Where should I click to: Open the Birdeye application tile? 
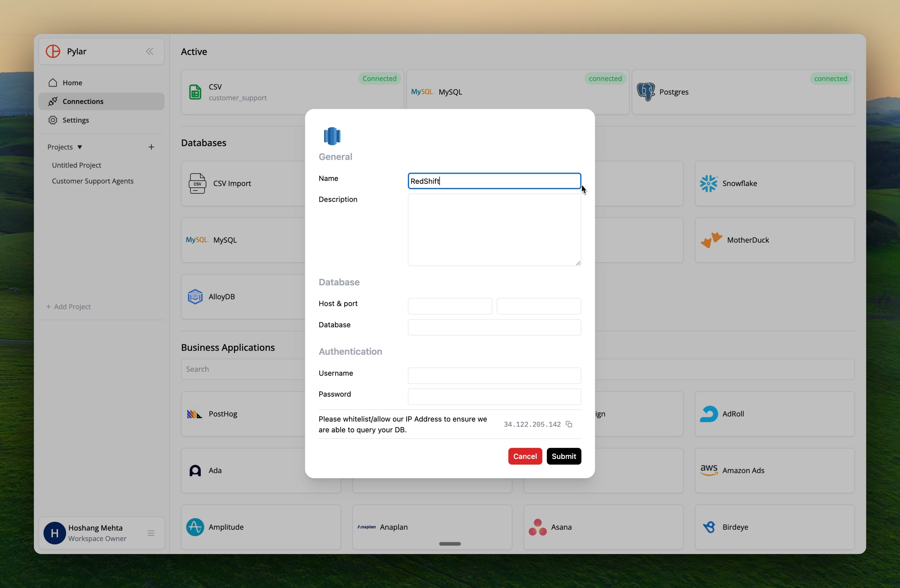[x=735, y=527]
